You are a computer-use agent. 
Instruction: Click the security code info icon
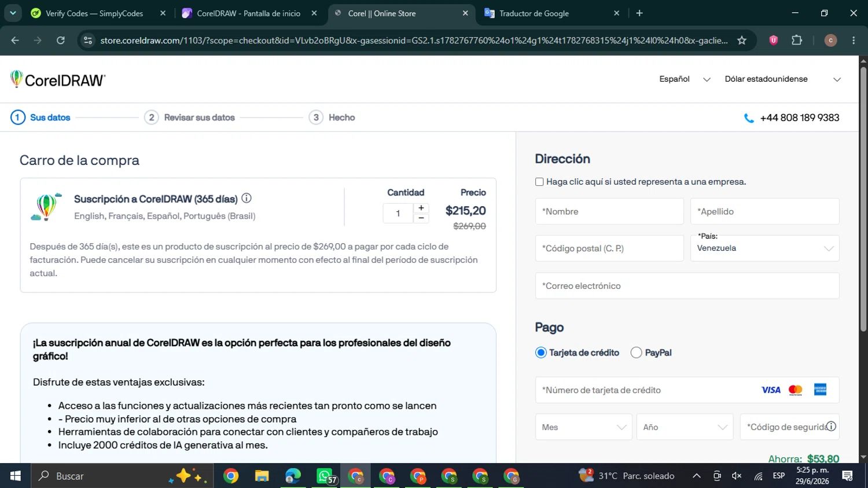831,426
